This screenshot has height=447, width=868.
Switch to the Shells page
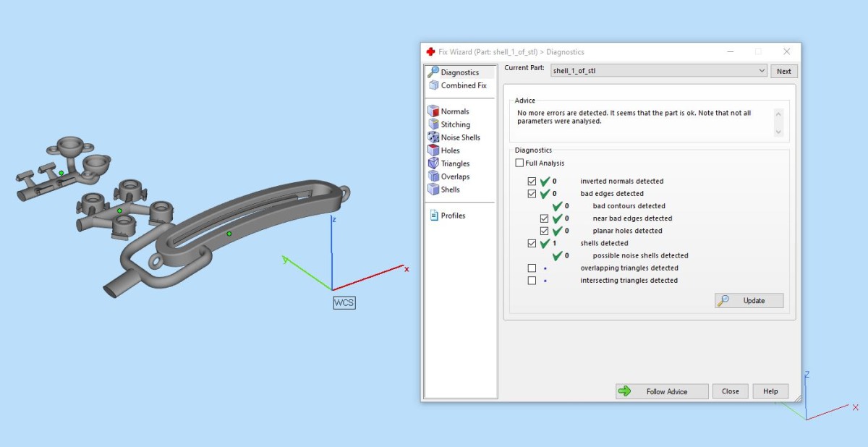tap(450, 190)
